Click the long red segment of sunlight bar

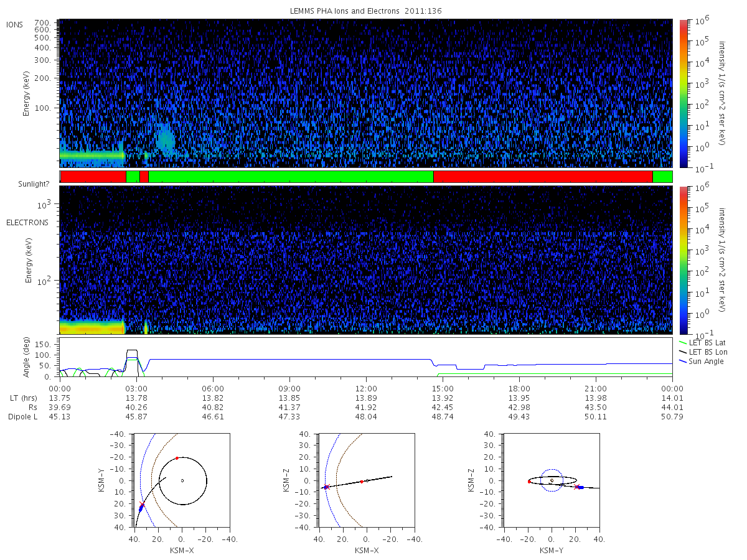[543, 177]
